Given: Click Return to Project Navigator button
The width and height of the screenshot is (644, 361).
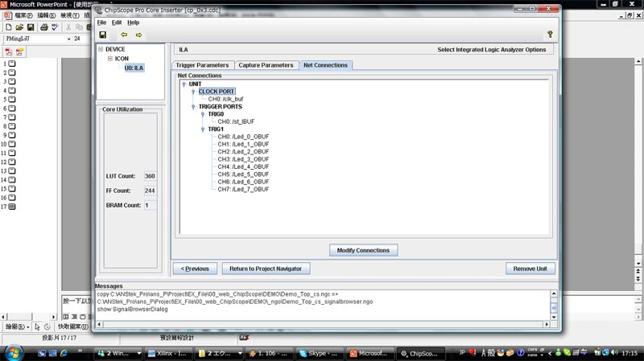Looking at the screenshot, I should (x=266, y=269).
